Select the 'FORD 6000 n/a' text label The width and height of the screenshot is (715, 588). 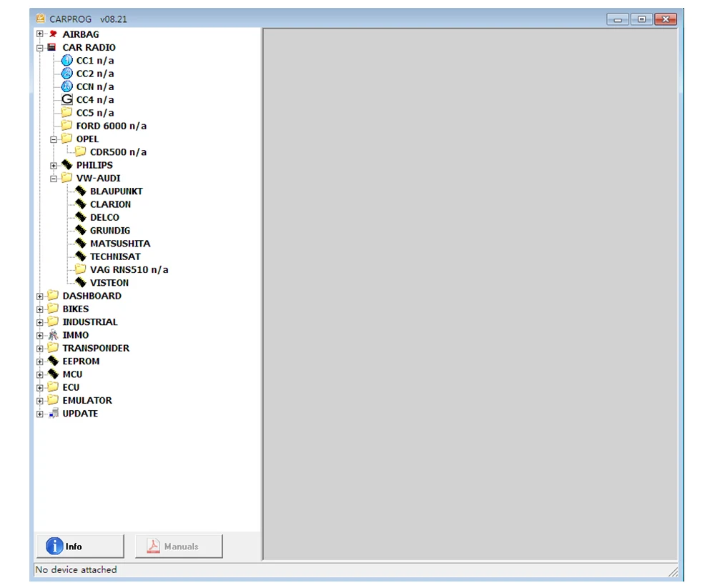[112, 126]
